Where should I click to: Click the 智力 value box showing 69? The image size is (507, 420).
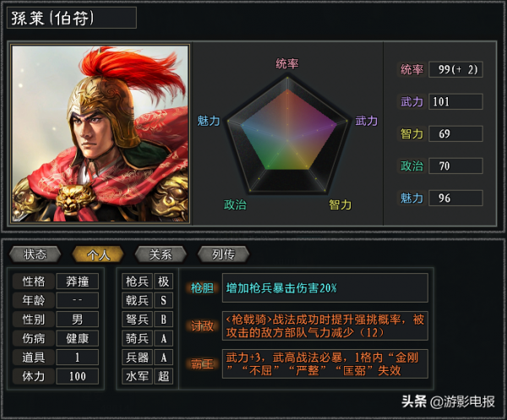coord(455,134)
